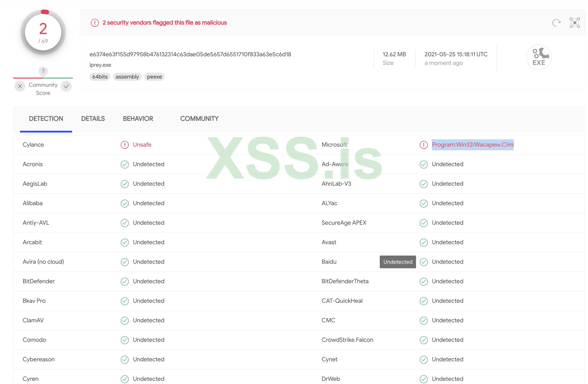Switch to the DETAILS tab

click(x=93, y=119)
